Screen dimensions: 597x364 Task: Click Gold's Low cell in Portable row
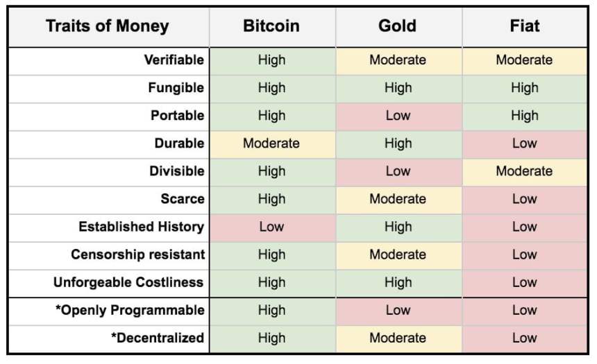click(398, 116)
